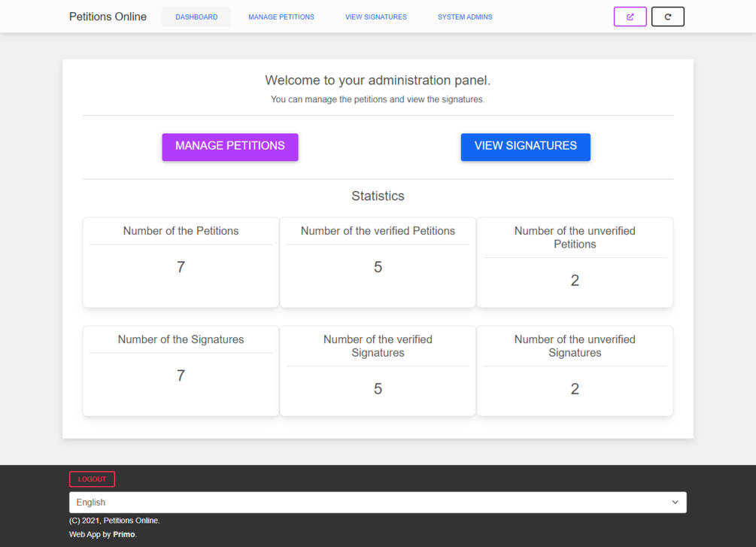Viewport: 756px width, 547px height.
Task: Select the verified Petitions statistics card
Action: click(378, 263)
